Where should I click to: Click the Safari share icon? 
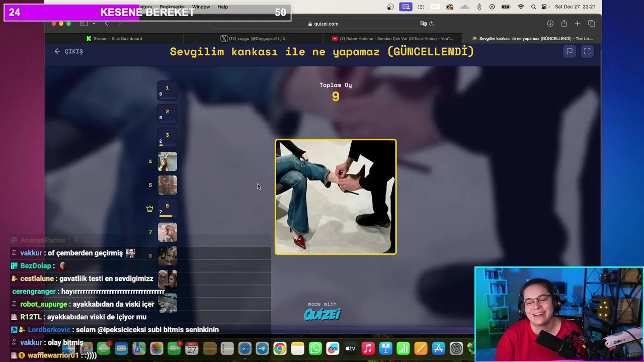[x=564, y=24]
